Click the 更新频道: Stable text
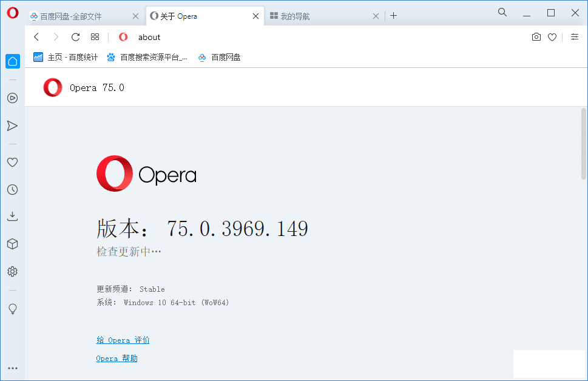This screenshot has width=588, height=381. tap(130, 289)
